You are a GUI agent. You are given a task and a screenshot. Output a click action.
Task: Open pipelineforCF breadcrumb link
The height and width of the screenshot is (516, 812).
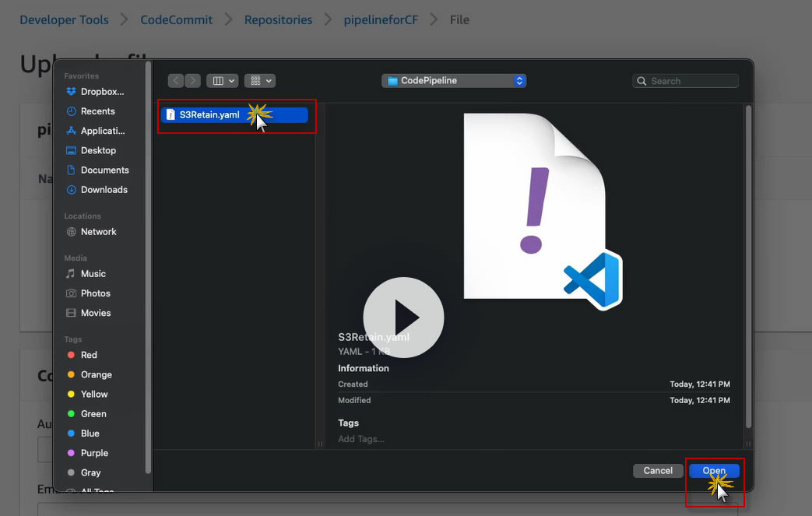(381, 19)
